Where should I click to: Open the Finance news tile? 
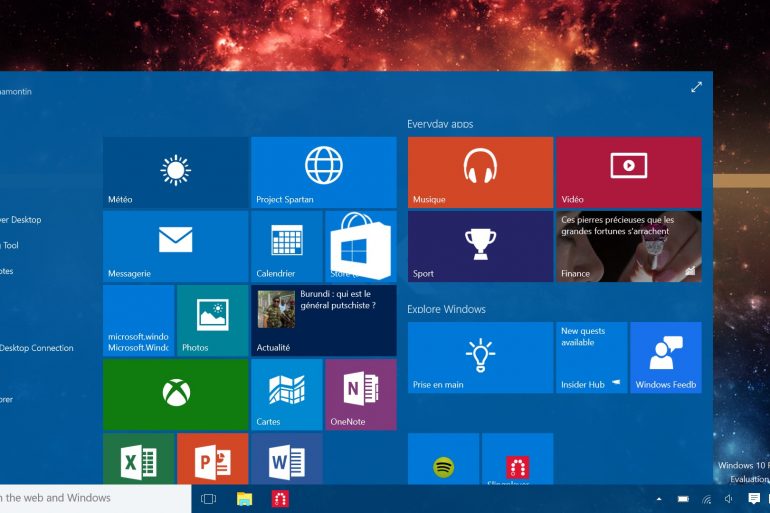pos(628,246)
